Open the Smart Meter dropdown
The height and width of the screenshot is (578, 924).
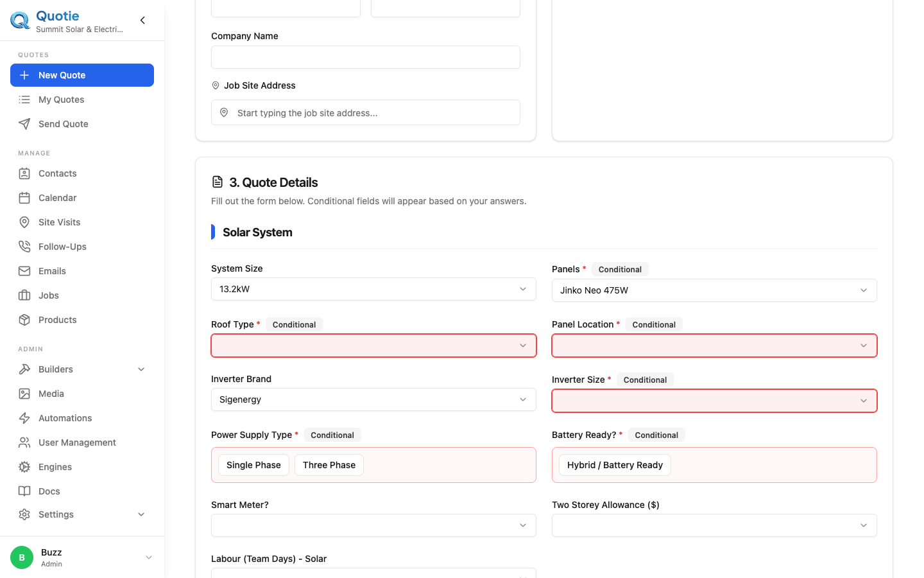[x=373, y=525]
